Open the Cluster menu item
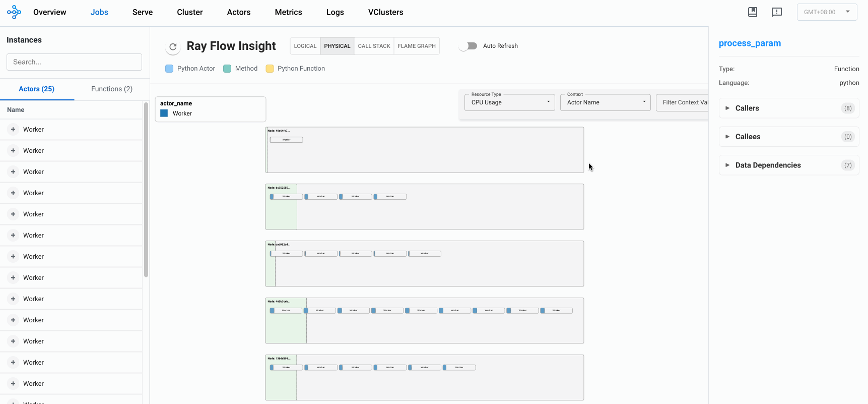This screenshot has height=404, width=868. (190, 12)
